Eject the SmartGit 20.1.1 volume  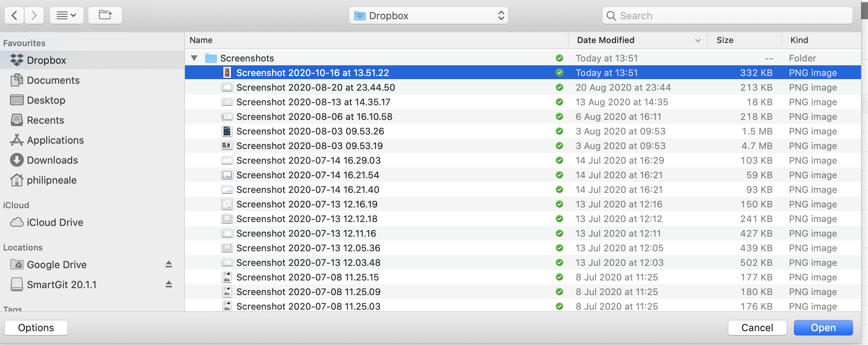[168, 284]
